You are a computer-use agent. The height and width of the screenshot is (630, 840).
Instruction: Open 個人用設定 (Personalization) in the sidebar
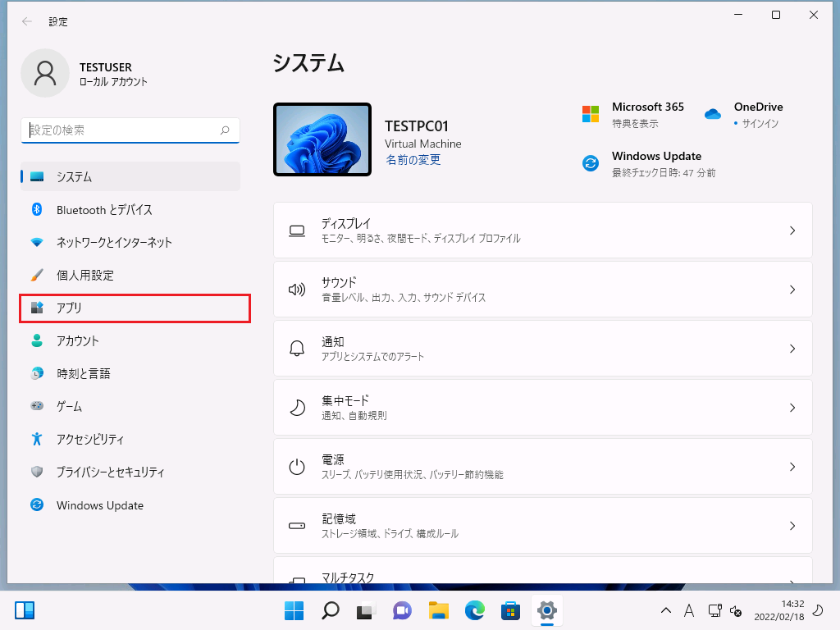pyautogui.click(x=85, y=276)
